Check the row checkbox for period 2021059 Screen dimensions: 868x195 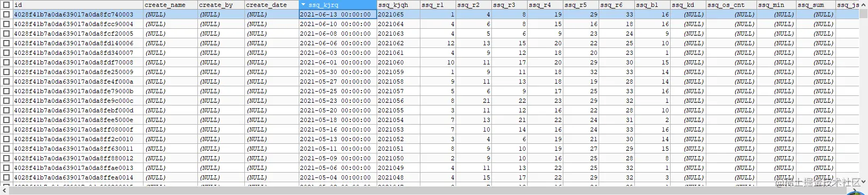[x=6, y=72]
